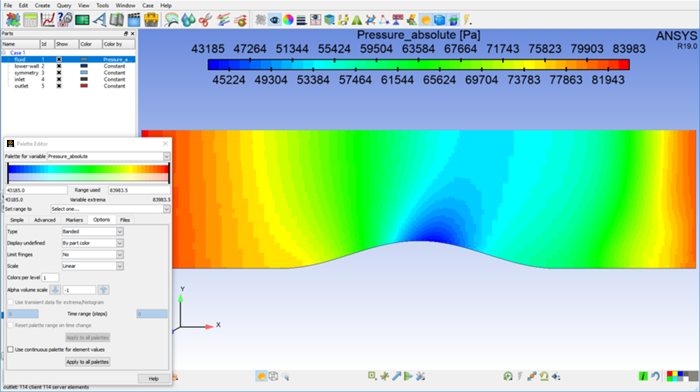Toggle the eye visibility toolbar icon
The height and width of the screenshot is (392, 700).
[x=275, y=20]
